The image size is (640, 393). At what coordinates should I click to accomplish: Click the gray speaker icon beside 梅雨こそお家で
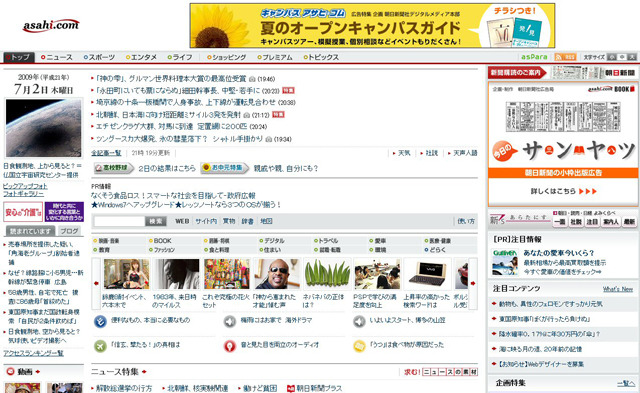[230, 322]
